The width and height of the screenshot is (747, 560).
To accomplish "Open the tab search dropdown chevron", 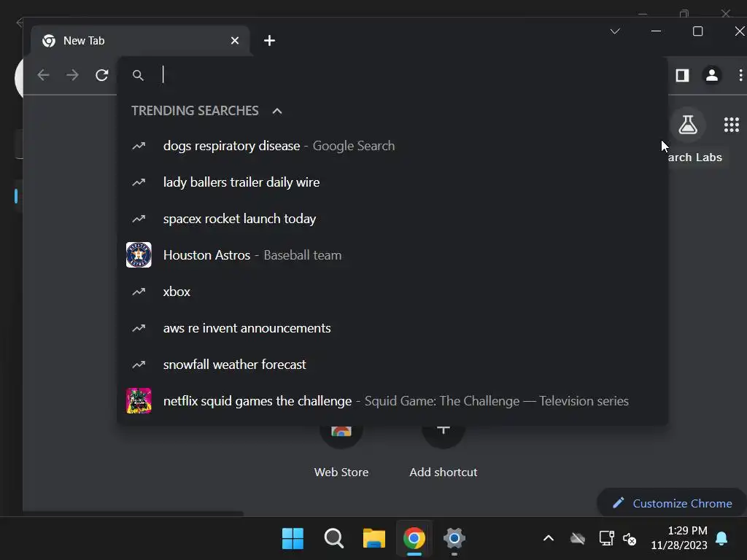I will pos(615,31).
